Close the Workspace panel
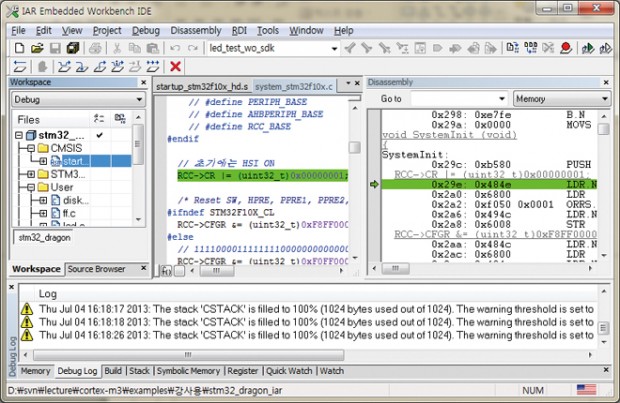Viewport: 620px width, 403px height. pos(144,82)
